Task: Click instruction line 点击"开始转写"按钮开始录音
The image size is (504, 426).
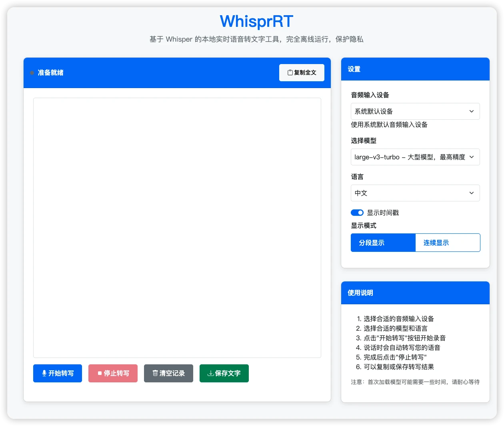Action: pos(405,338)
